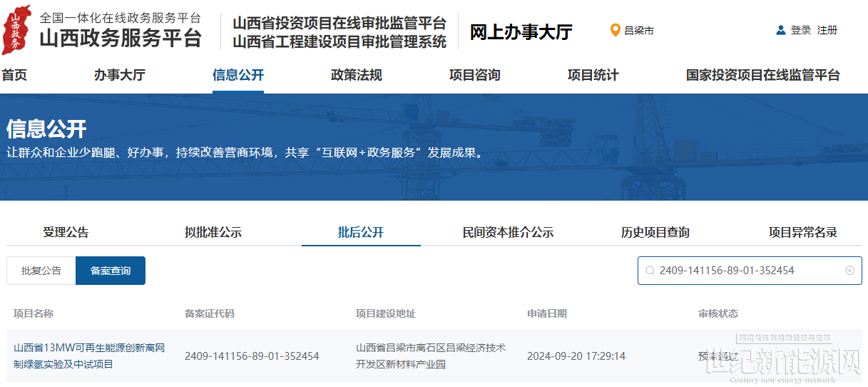This screenshot has width=868, height=387.
Task: Select the 批复公告 toggle button
Action: (x=41, y=271)
